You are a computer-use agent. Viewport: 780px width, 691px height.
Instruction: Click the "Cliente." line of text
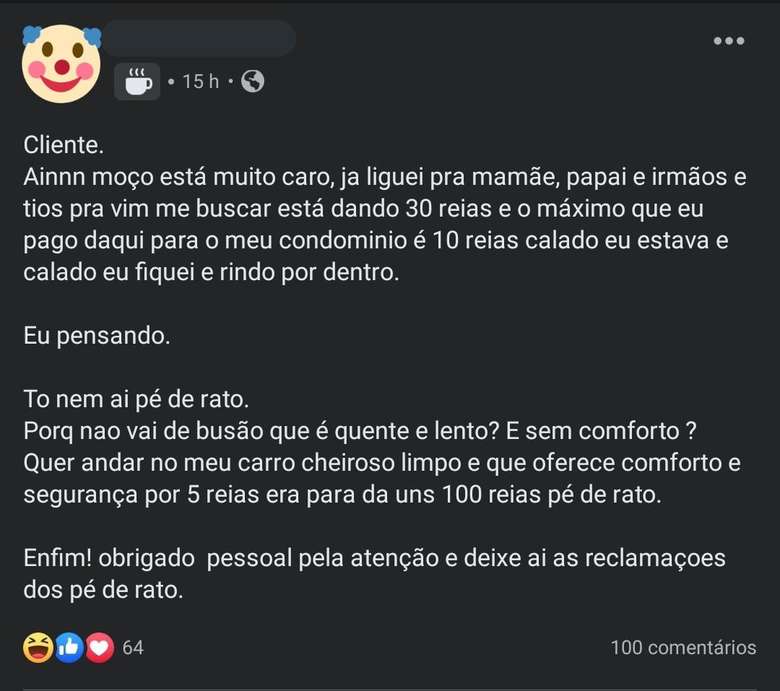point(63,145)
